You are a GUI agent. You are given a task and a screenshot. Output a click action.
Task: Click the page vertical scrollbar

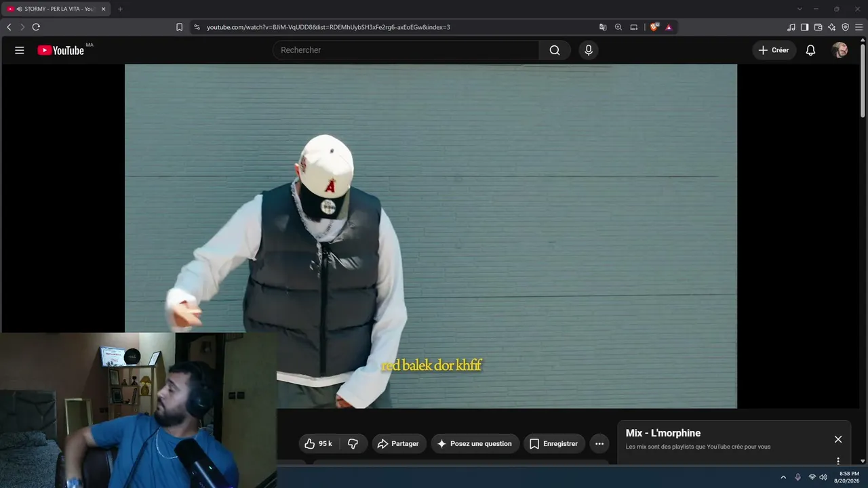pos(863,81)
